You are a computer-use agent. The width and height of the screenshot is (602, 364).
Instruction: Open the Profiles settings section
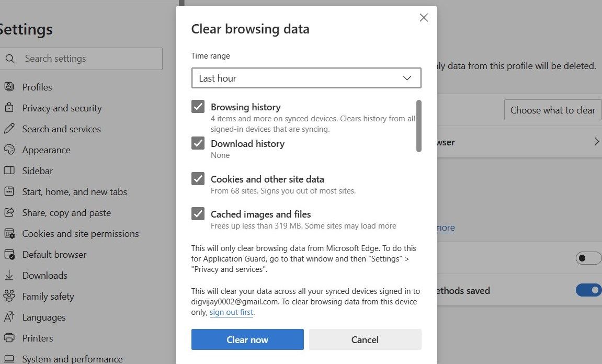pyautogui.click(x=37, y=87)
